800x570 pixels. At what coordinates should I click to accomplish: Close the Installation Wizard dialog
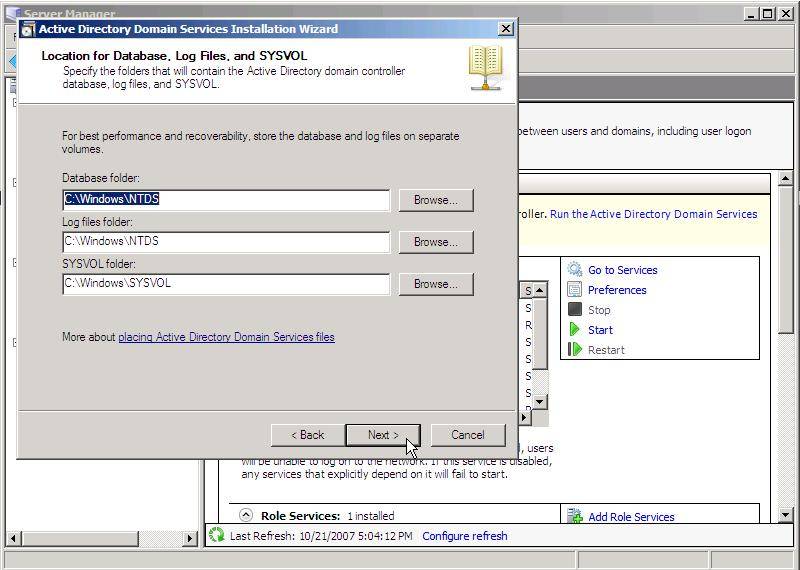click(505, 29)
